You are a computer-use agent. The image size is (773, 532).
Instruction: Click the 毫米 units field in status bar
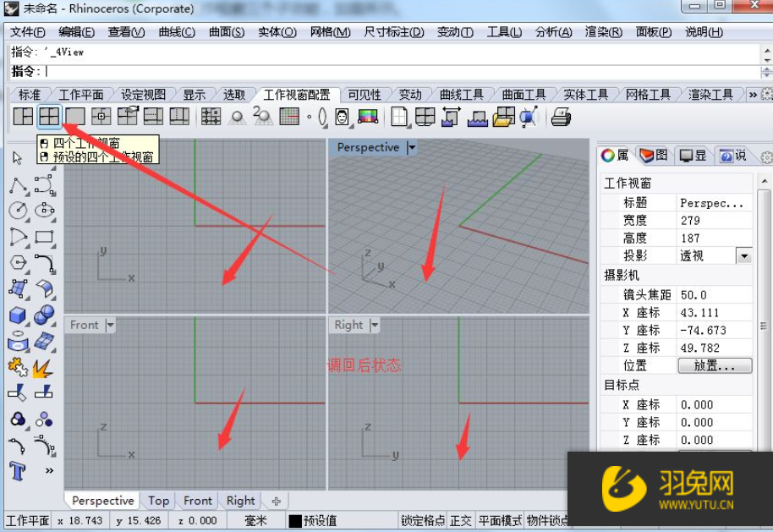click(x=256, y=521)
